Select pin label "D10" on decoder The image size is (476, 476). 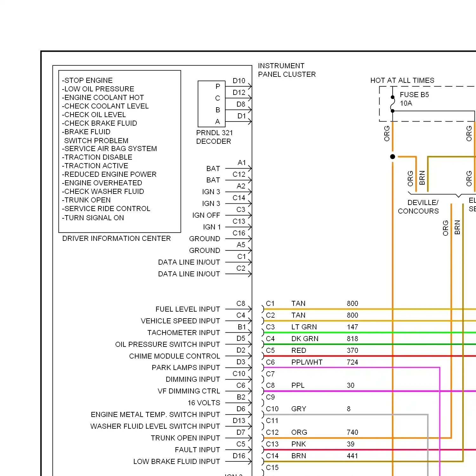click(x=239, y=81)
